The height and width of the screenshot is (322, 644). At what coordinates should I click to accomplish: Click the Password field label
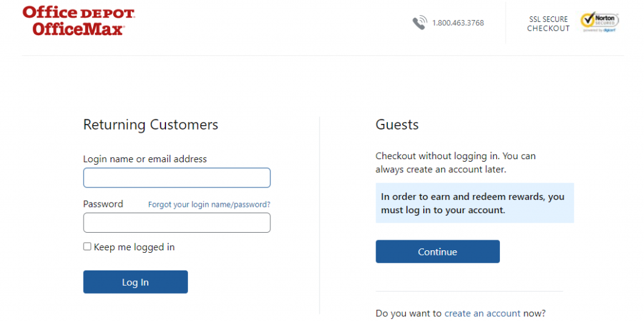[x=103, y=204]
